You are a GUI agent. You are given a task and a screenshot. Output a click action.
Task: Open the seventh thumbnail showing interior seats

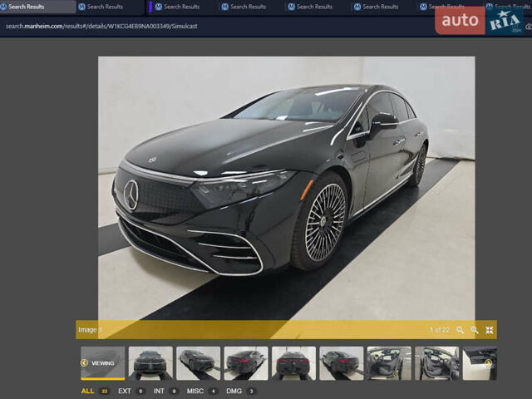tap(389, 363)
